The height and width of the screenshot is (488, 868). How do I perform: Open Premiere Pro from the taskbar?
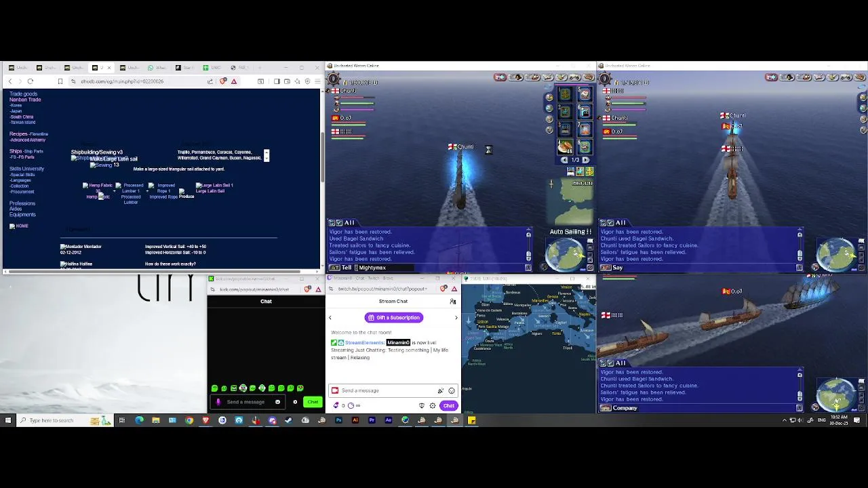point(372,420)
